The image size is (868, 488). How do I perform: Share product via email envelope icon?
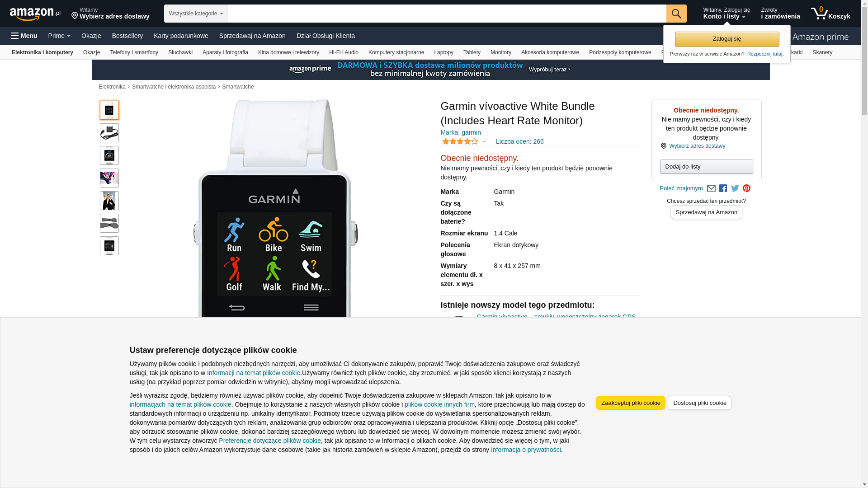(x=711, y=188)
